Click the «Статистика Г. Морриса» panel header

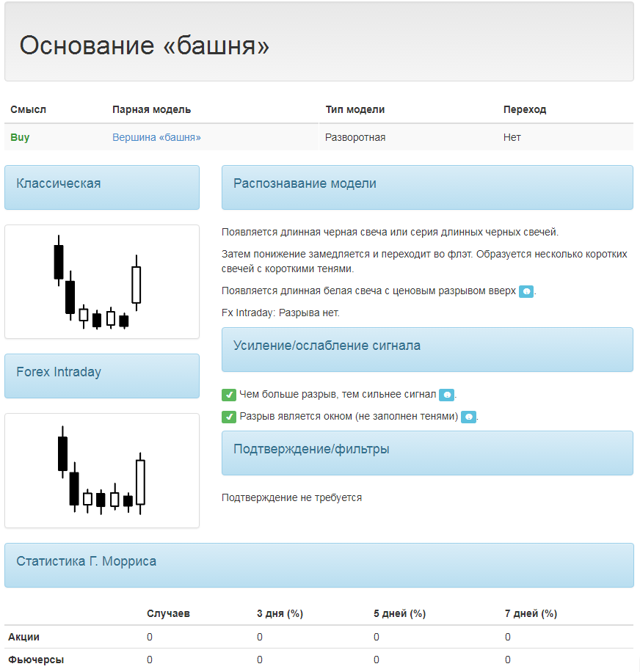319,566
